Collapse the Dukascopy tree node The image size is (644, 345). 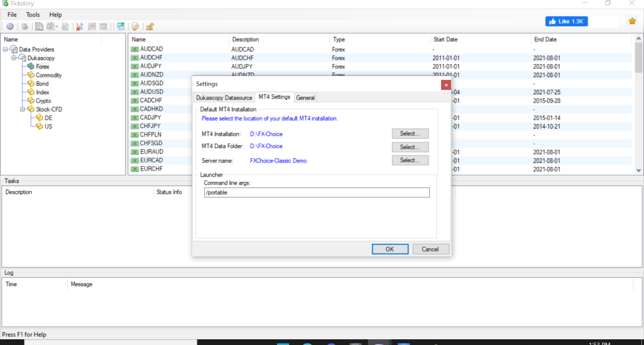point(14,58)
